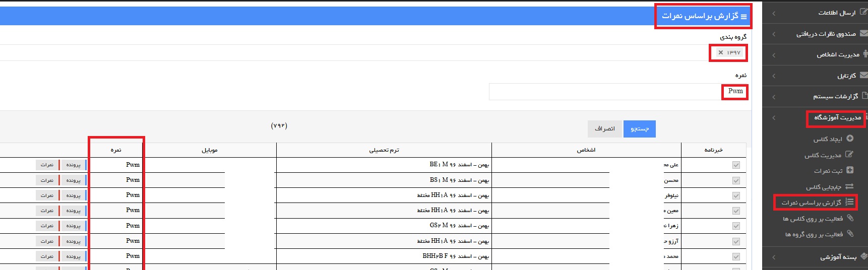The height and width of the screenshot is (270, 868).
Task: Toggle the checkbox in نیلوفر's row
Action: pyautogui.click(x=736, y=195)
